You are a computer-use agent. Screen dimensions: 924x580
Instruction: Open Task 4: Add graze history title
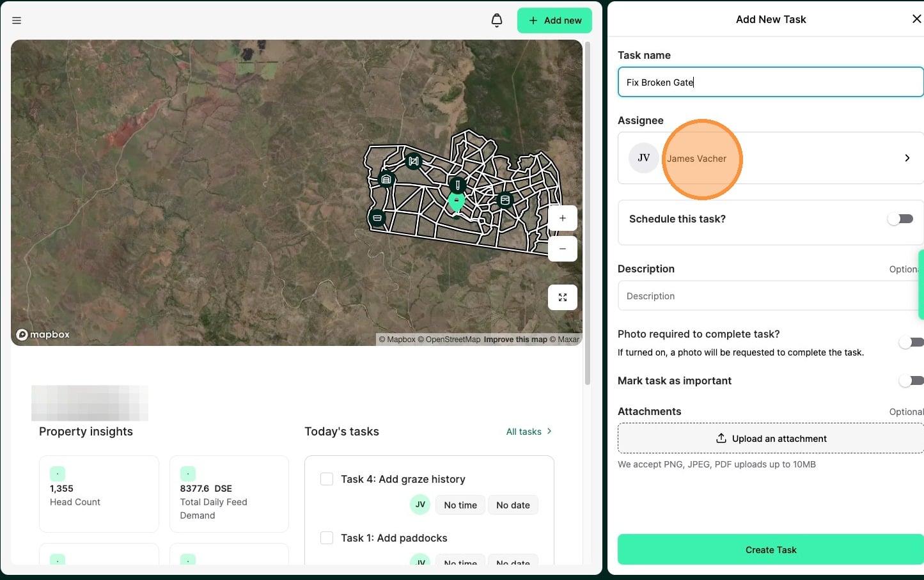403,479
